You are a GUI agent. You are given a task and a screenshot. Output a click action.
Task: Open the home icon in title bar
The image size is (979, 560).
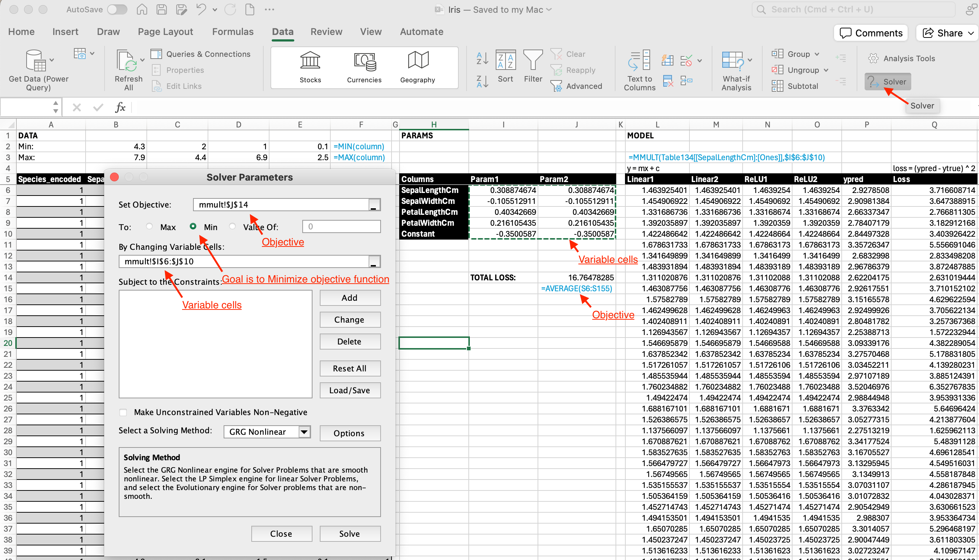[x=142, y=9]
